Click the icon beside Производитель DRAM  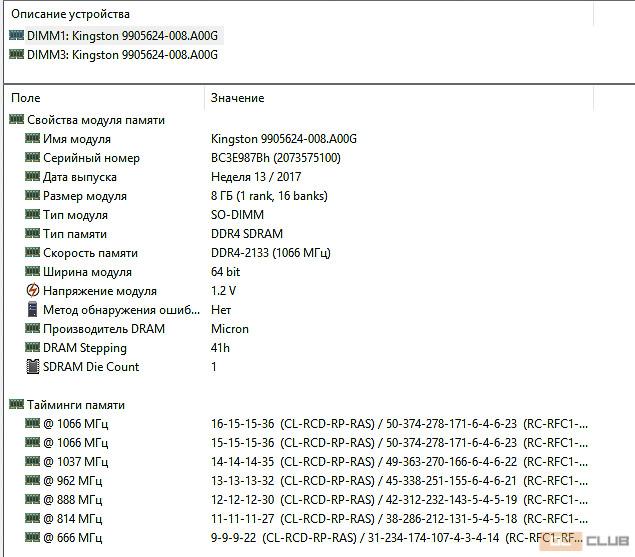coord(32,329)
